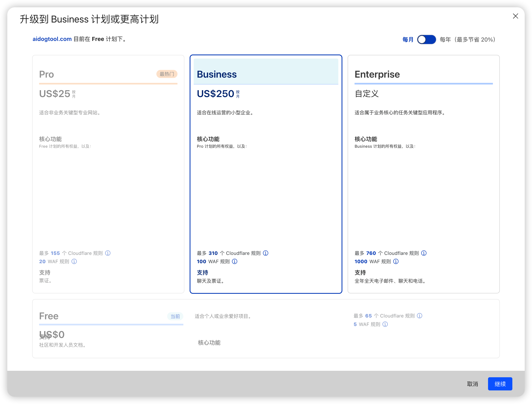Viewport: 532px width, 404px height.
Task: Click the 最热门 badge on Pro
Action: pyautogui.click(x=167, y=74)
